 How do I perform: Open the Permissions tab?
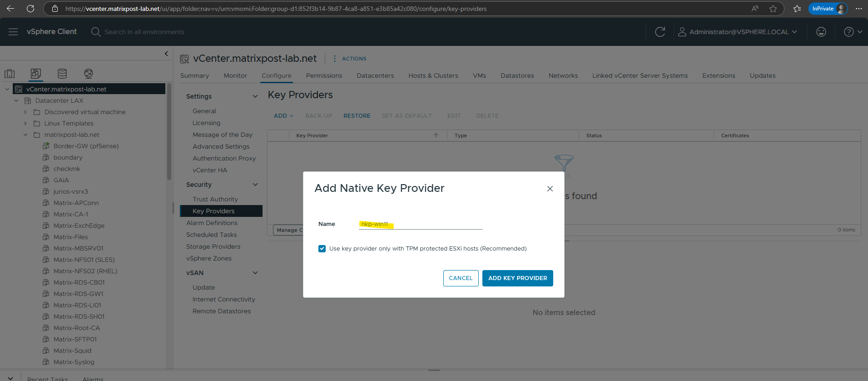[324, 75]
